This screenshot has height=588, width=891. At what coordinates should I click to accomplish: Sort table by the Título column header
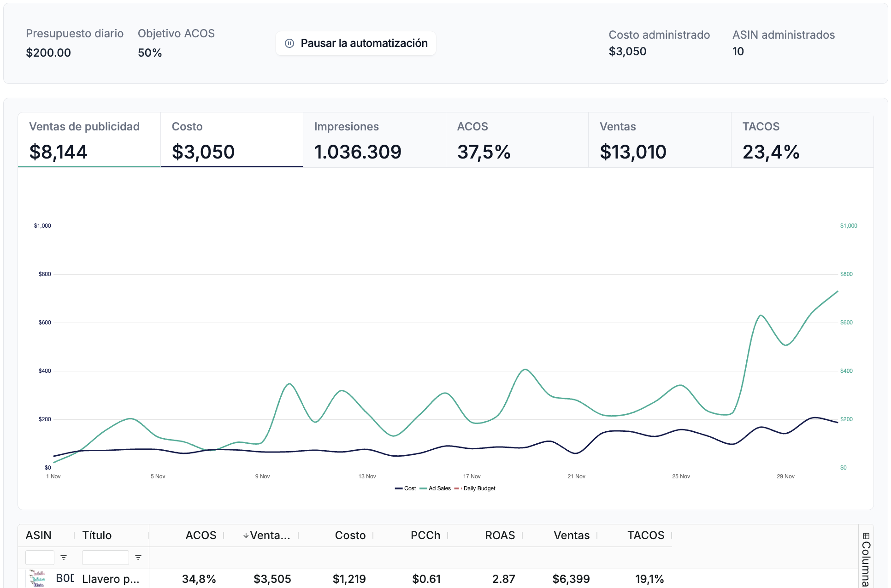97,535
